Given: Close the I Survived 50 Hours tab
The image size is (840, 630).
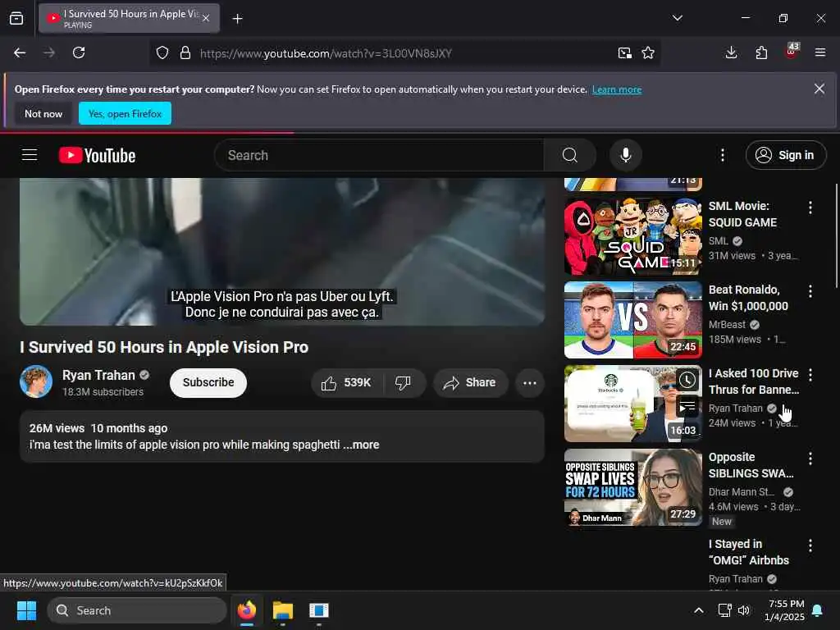Looking at the screenshot, I should coord(206,18).
